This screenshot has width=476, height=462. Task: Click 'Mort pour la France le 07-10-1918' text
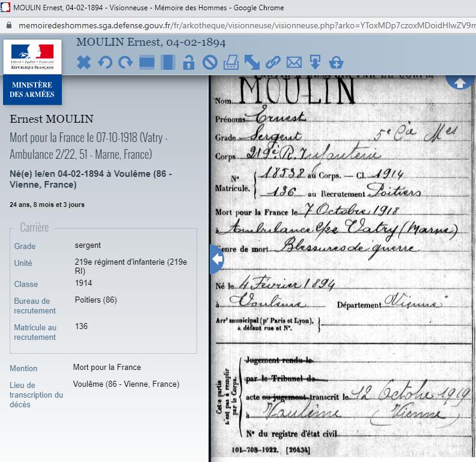click(73, 138)
